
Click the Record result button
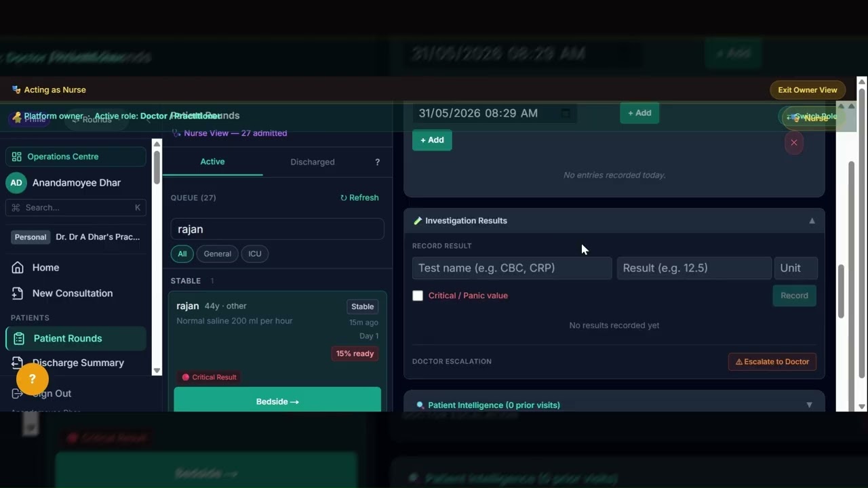(x=794, y=296)
